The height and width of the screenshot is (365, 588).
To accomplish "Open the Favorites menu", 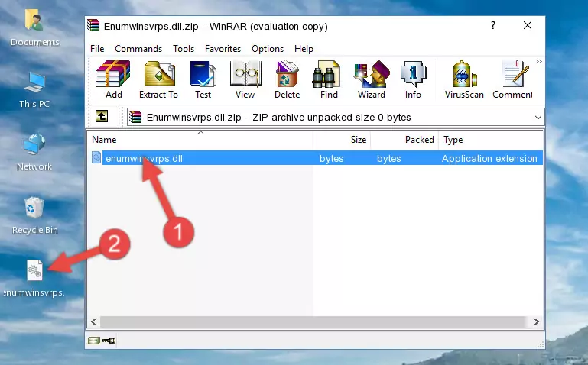I will tap(223, 49).
